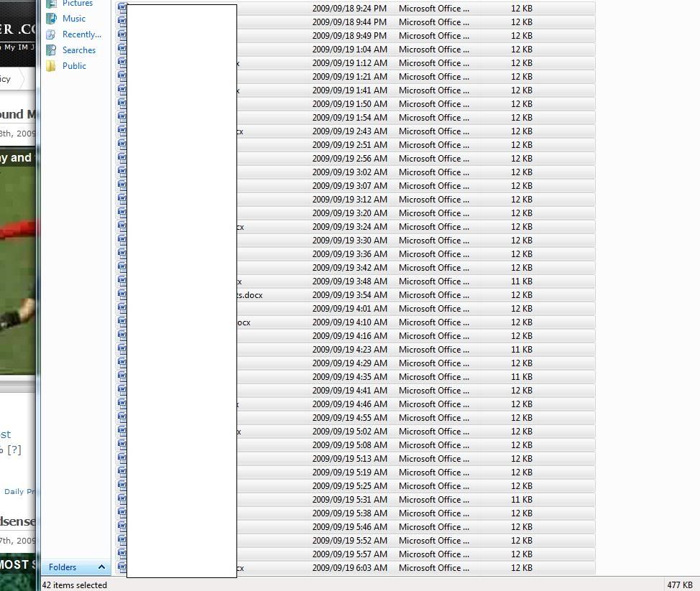Click Microsoft Office type in 4:55 AM row
Viewport: 700px width, 591px height.
[434, 418]
